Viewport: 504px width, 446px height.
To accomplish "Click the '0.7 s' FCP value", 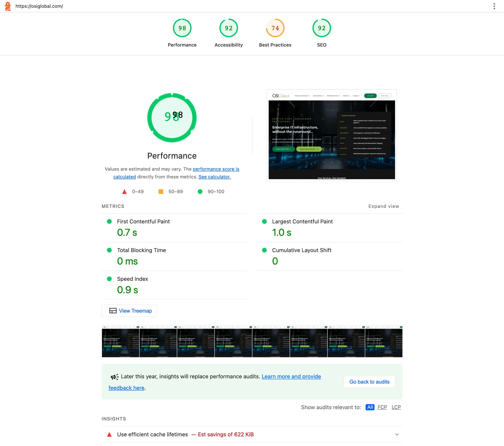I will [127, 233].
